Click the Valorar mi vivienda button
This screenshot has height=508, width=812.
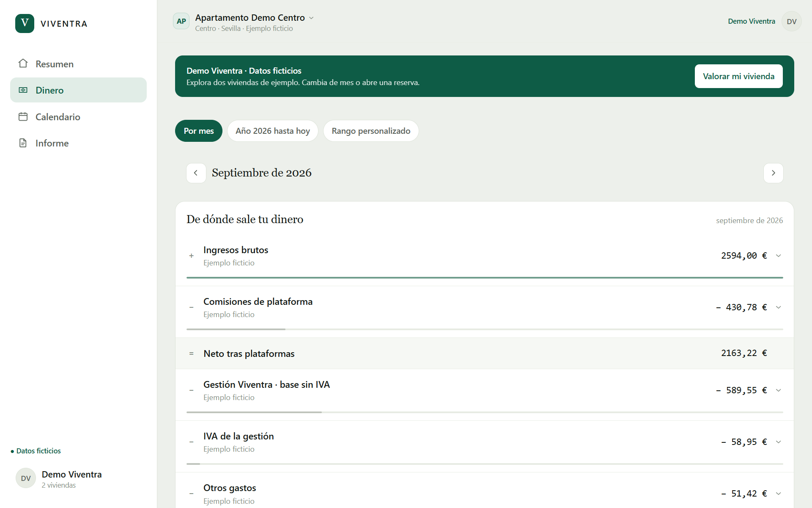pyautogui.click(x=738, y=76)
